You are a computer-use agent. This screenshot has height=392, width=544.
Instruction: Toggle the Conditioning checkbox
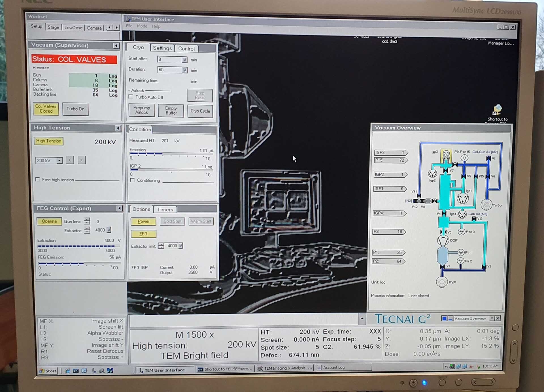pos(132,180)
